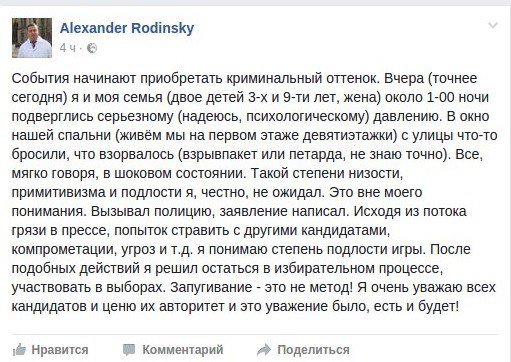The height and width of the screenshot is (362, 511).
Task: Click "Поделиться" to share the post
Action: [313, 350]
